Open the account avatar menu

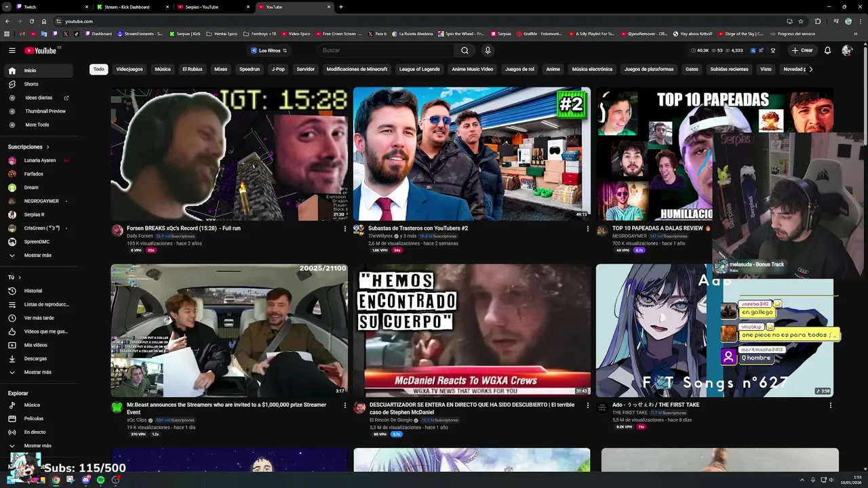847,50
